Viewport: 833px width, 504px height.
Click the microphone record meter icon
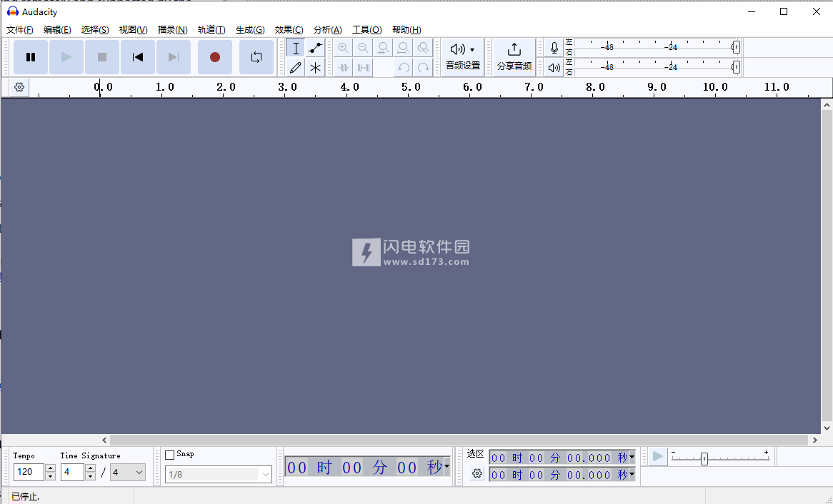[554, 48]
